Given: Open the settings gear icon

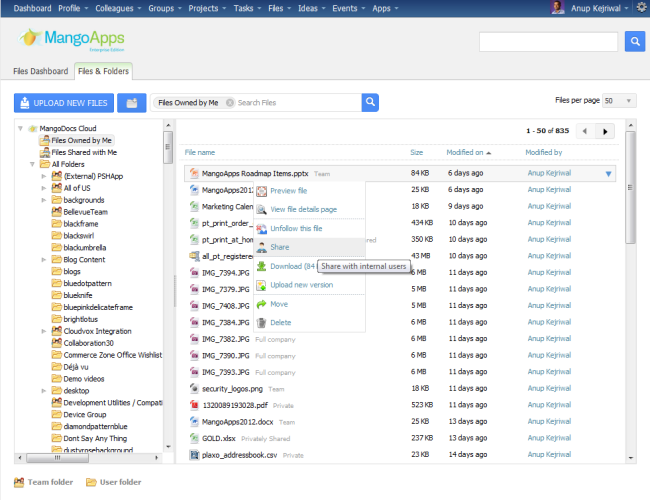Looking at the screenshot, I should pos(642,7).
